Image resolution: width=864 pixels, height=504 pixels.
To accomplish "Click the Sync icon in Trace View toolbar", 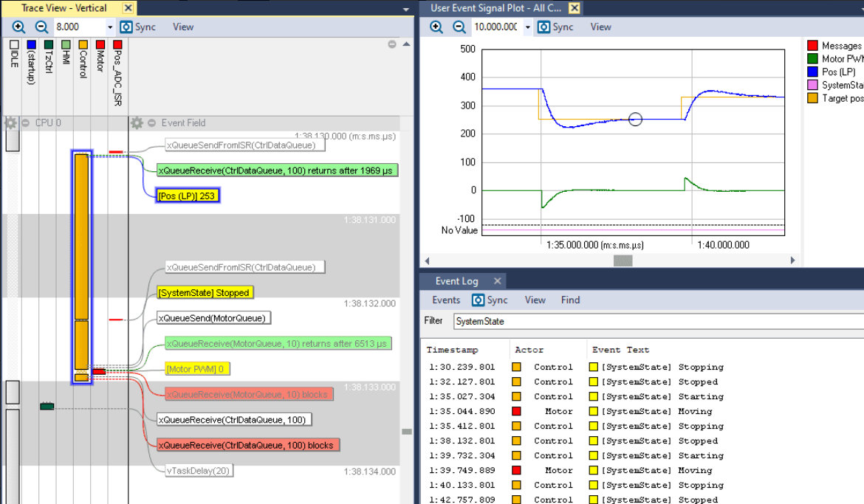I will (x=126, y=27).
